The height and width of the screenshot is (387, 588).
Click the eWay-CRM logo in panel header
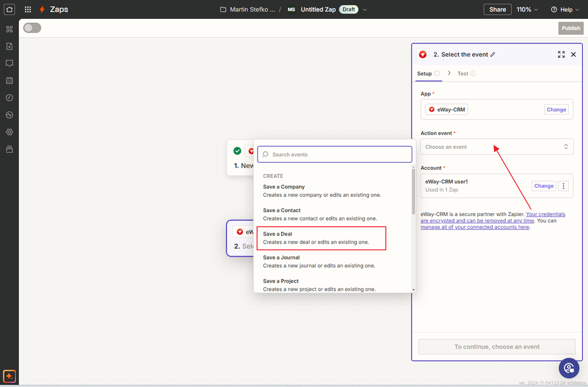coord(423,55)
